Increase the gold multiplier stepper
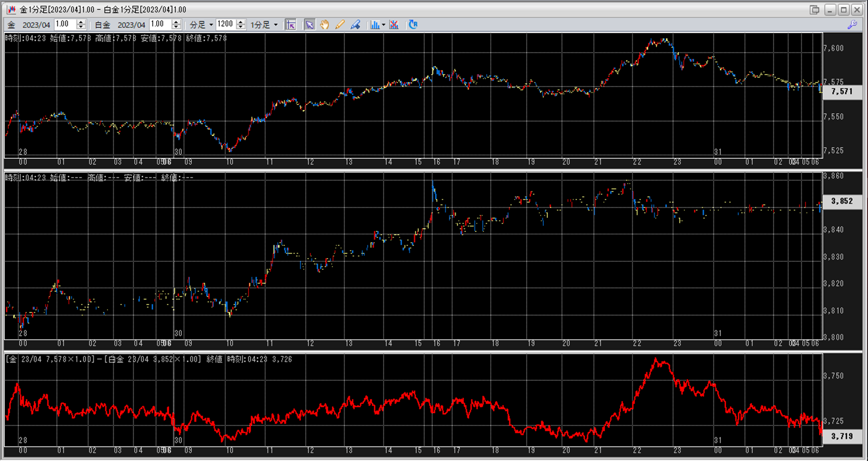Viewport: 868px width, 461px height. pos(81,22)
